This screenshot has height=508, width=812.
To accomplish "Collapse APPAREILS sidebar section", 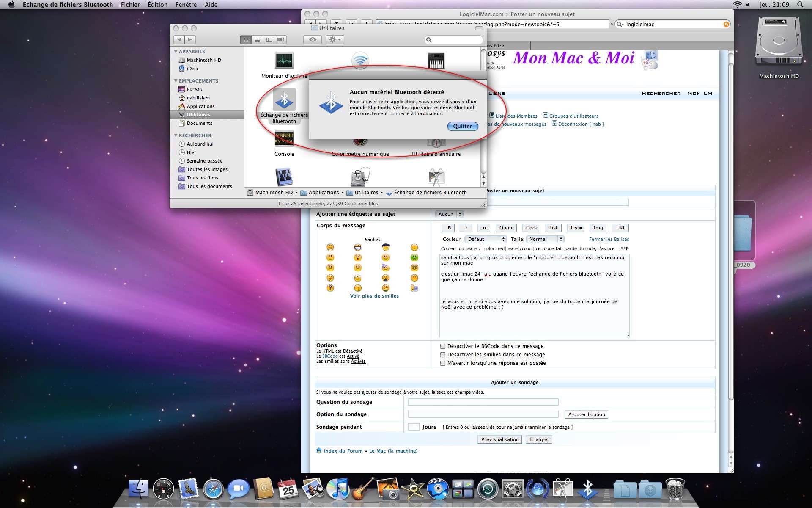I will click(x=176, y=52).
